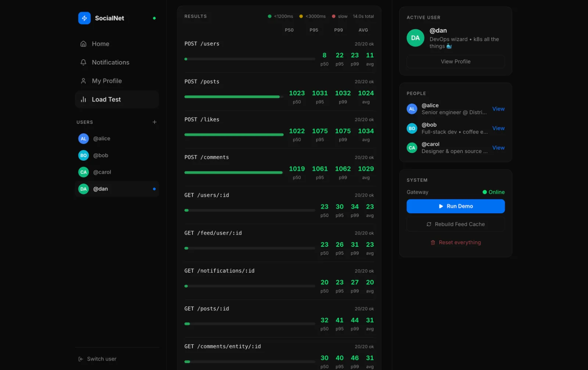
Task: Click the P99 column header in Results
Action: 338,30
